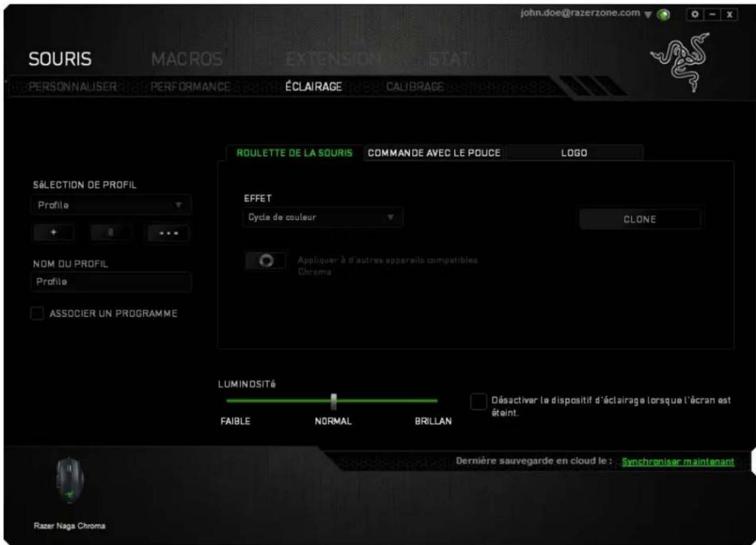Focus the Nom du profil input field
This screenshot has height=545, width=756.
click(x=111, y=282)
